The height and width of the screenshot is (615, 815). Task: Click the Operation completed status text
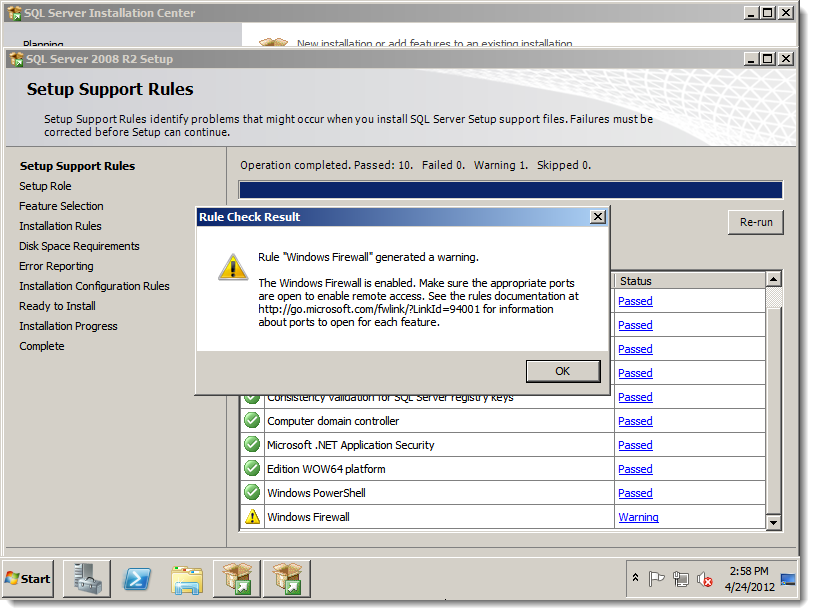[x=415, y=165]
